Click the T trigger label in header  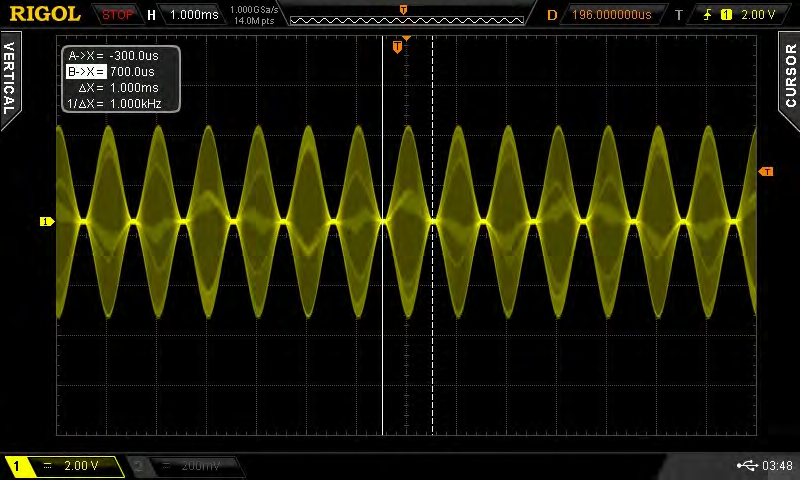[x=679, y=15]
